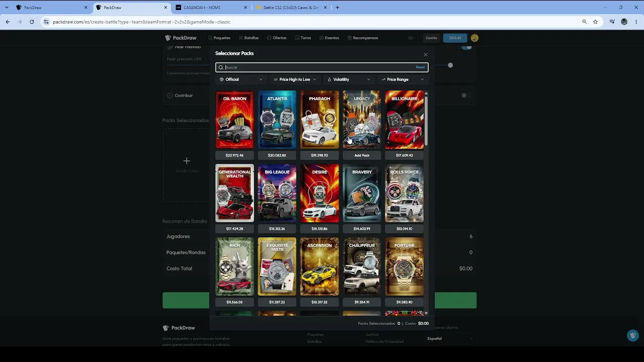This screenshot has width=644, height=362.
Task: Choose the Big League pack card
Action: tap(277, 193)
